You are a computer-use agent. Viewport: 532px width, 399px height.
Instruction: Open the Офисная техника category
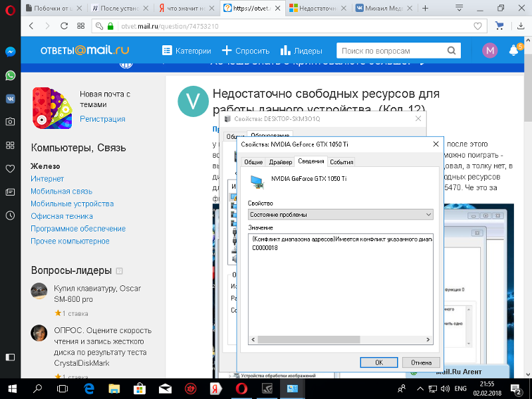pyautogui.click(x=62, y=216)
